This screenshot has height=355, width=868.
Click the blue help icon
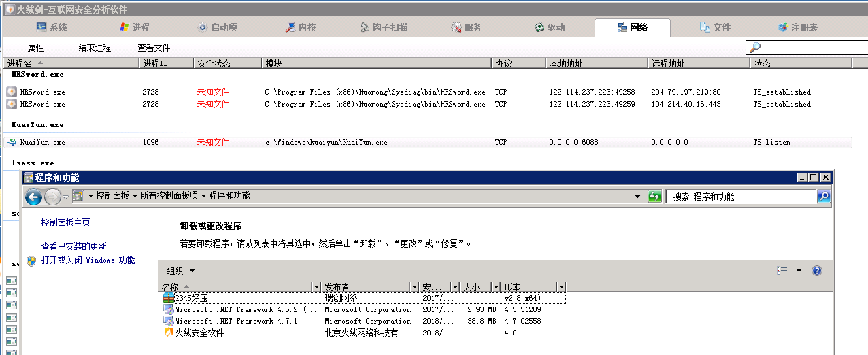817,271
